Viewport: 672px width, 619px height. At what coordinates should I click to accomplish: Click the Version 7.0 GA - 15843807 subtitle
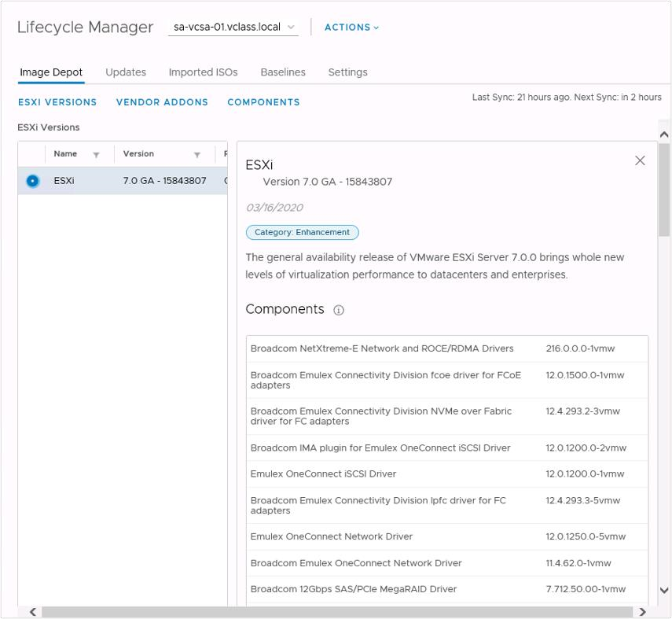[328, 182]
